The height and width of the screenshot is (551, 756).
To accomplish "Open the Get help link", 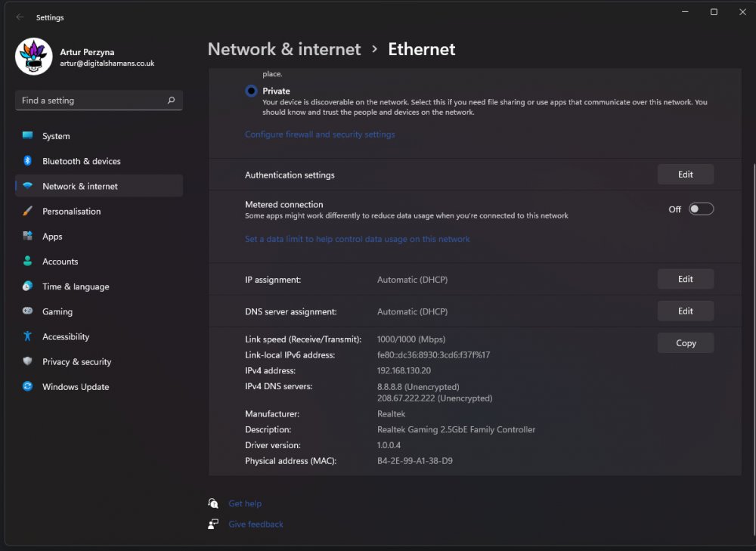I will [245, 503].
